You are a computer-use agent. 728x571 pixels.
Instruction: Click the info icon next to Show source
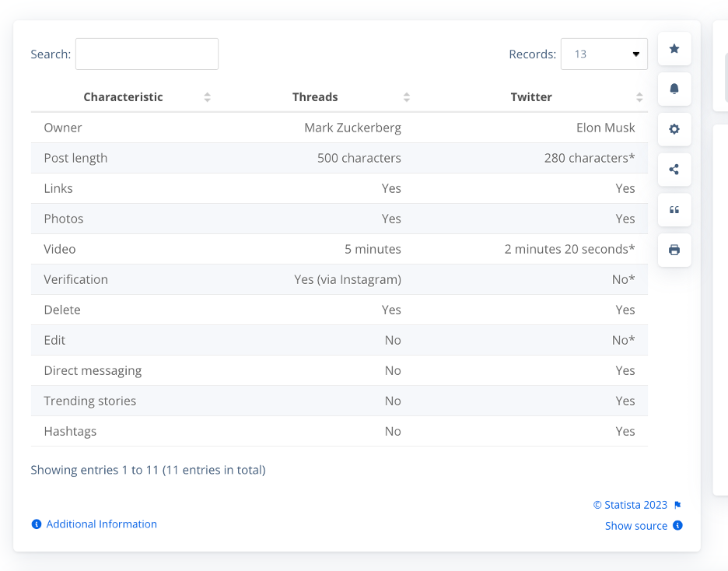click(x=678, y=526)
